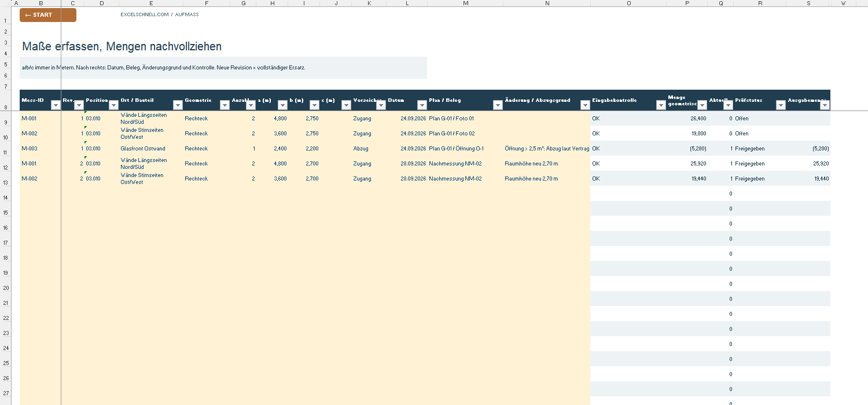Image resolution: width=868 pixels, height=405 pixels.
Task: Select the 'Abzug' Vorzeichen cell
Action: click(369, 149)
